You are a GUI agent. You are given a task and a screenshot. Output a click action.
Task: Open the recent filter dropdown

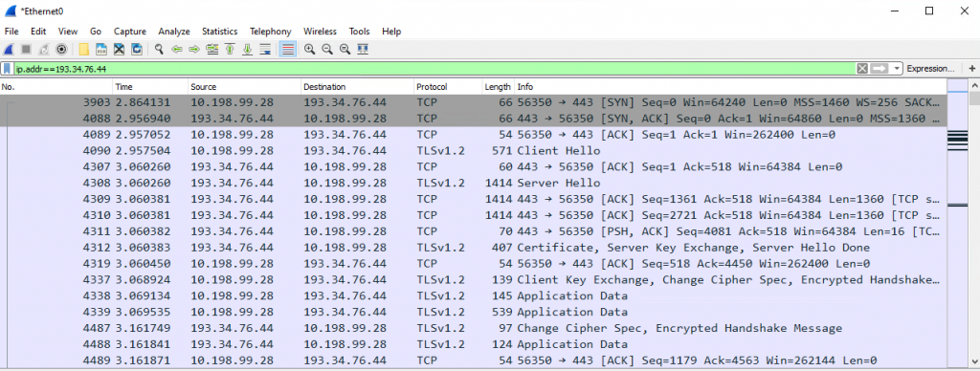898,69
